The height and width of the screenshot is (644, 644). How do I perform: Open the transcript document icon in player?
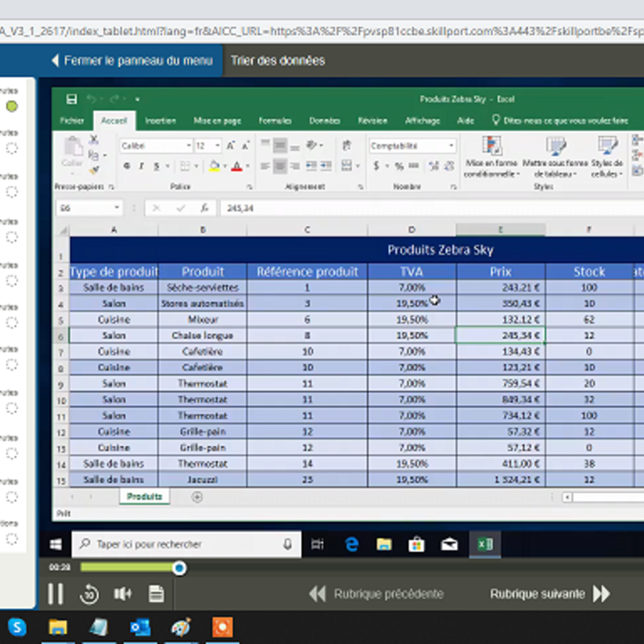[156, 594]
